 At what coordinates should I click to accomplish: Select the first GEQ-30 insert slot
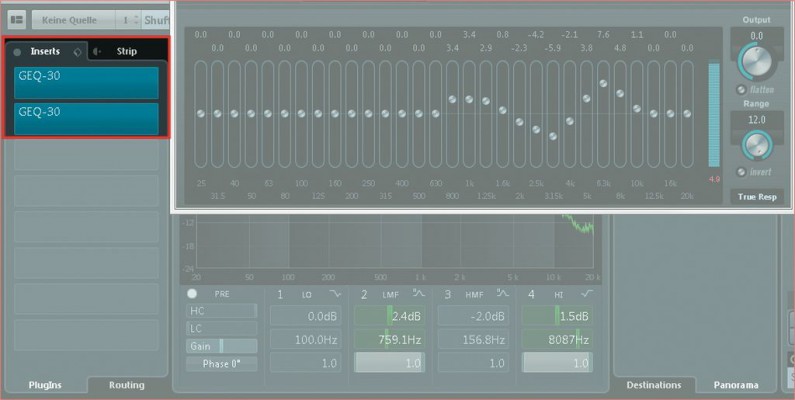pyautogui.click(x=86, y=82)
